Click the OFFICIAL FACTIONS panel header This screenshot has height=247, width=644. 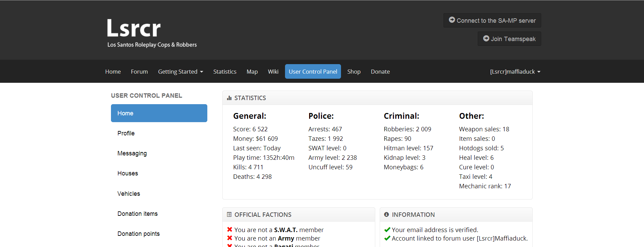299,214
